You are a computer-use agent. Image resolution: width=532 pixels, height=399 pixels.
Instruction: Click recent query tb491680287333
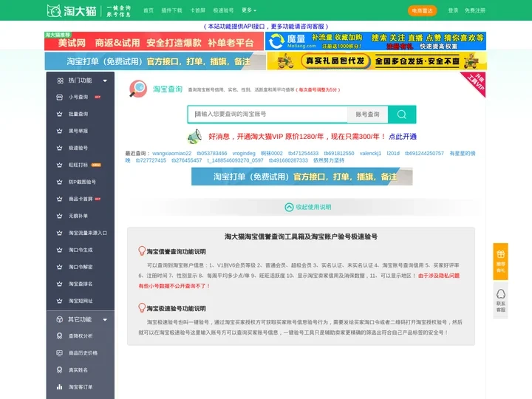[x=288, y=160]
